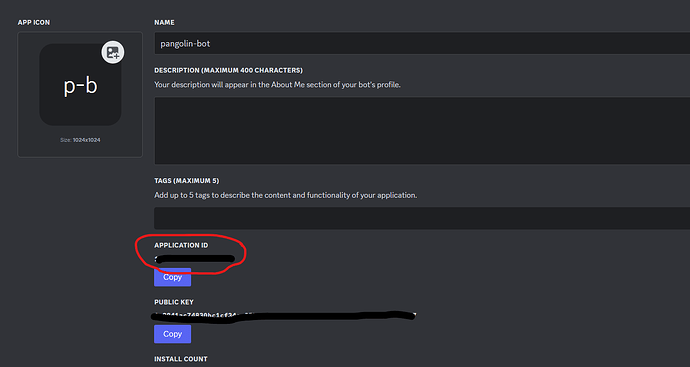Click the TAGS (MAXIMUM 5) label
This screenshot has width=690, height=367.
(x=187, y=181)
